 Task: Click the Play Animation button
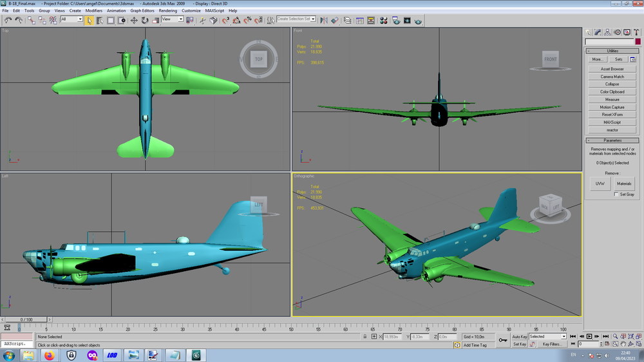(589, 336)
